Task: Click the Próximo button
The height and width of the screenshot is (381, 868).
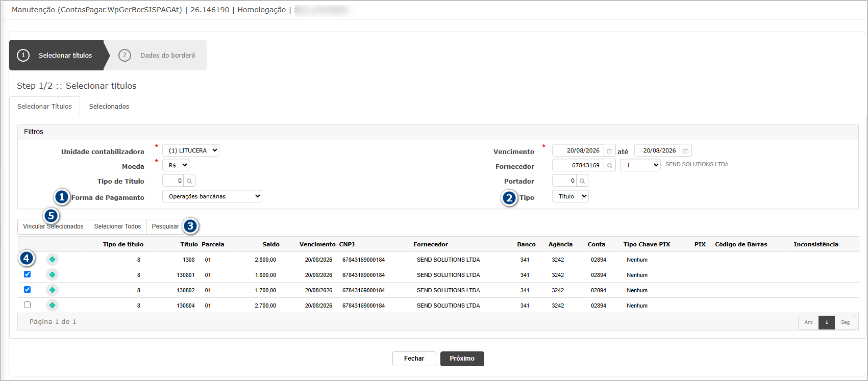Action: [462, 359]
